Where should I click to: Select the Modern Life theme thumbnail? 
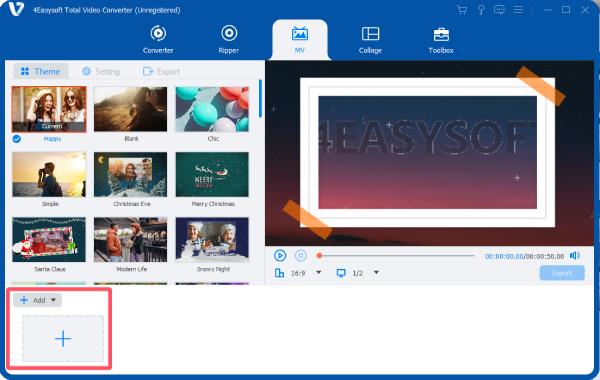point(130,240)
